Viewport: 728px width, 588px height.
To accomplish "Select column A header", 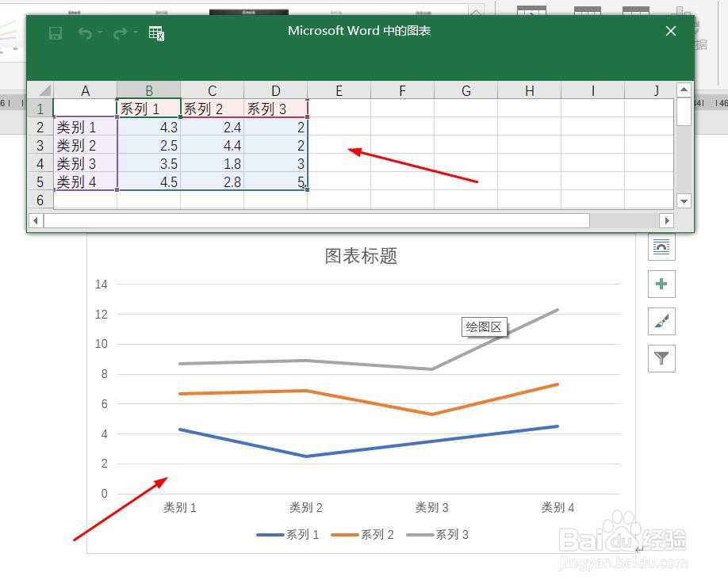I will [85, 90].
